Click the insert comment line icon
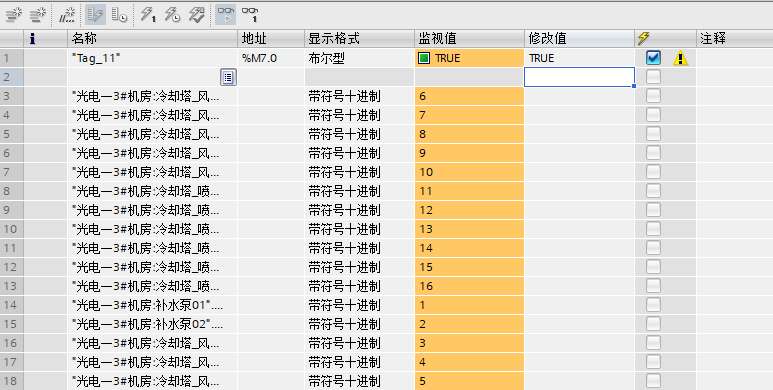This screenshot has width=773, height=390. 67,15
